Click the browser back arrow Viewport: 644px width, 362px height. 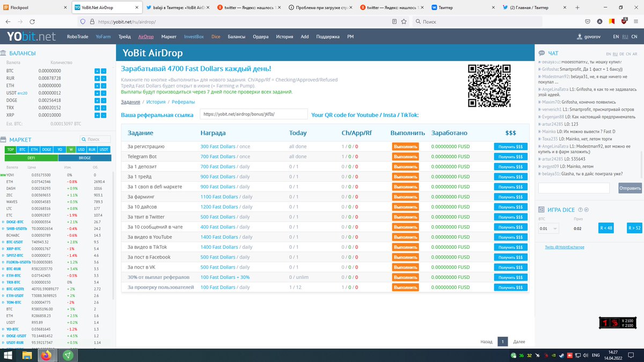tap(8, 21)
